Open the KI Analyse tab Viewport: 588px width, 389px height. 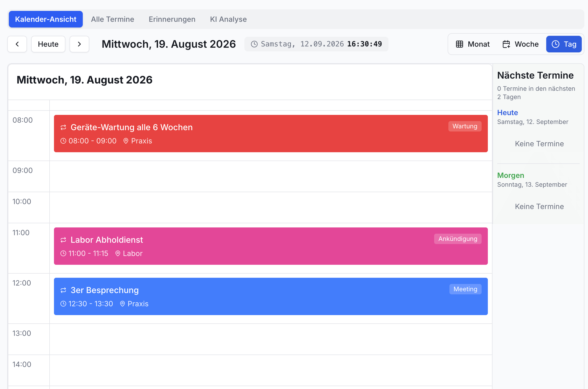228,19
